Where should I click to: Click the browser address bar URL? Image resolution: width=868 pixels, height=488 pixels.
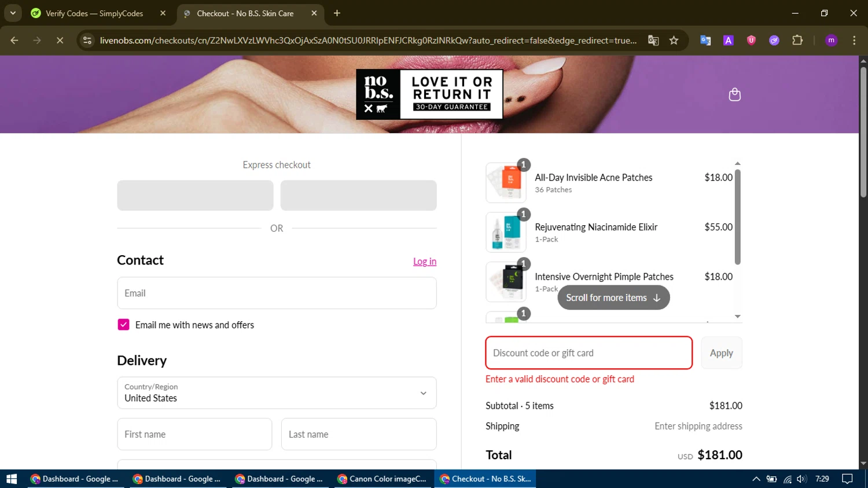tap(368, 41)
